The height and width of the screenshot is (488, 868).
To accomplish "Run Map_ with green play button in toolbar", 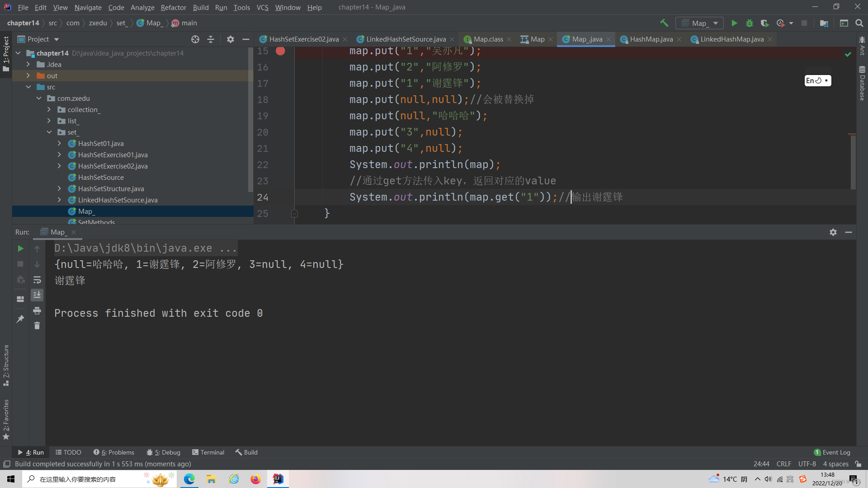I will coord(734,23).
